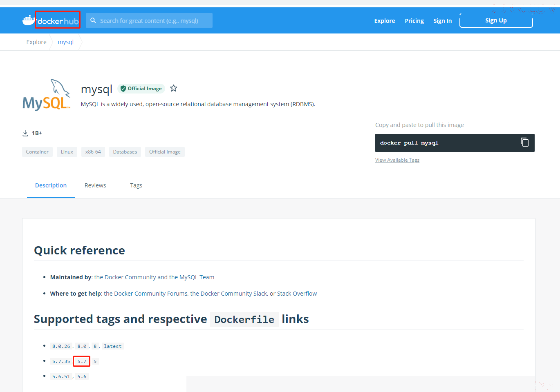This screenshot has width=560, height=392.
Task: Select the Databases category tag
Action: 125,152
